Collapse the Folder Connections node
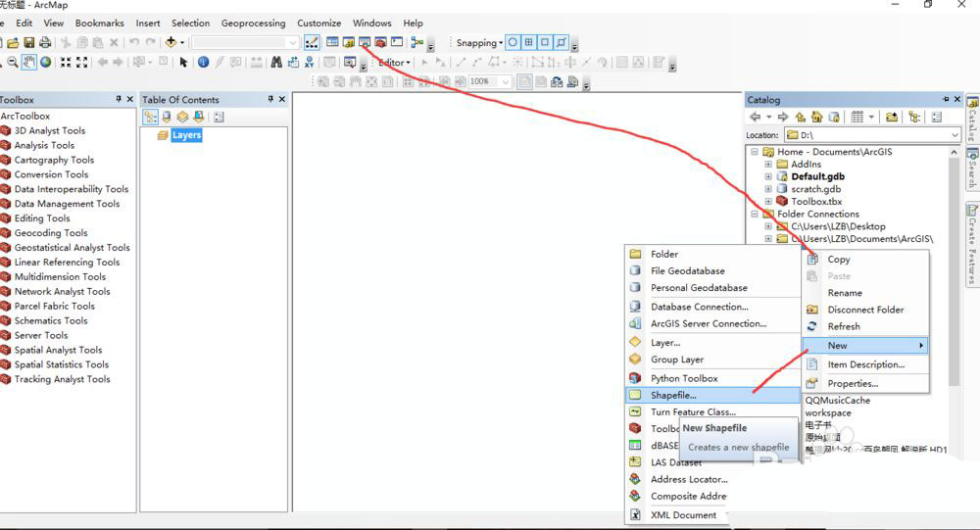 coord(755,214)
